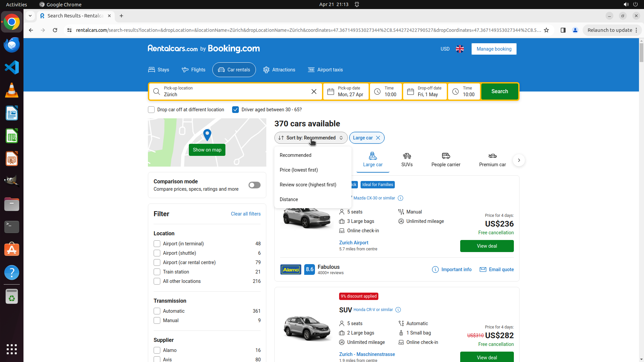Check Drop car off at different location

[x=151, y=110]
